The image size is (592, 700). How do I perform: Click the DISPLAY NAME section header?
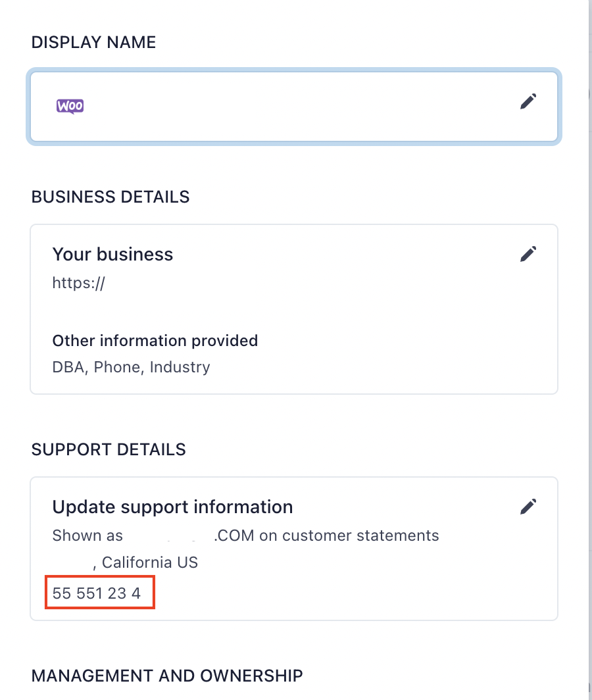tap(93, 42)
